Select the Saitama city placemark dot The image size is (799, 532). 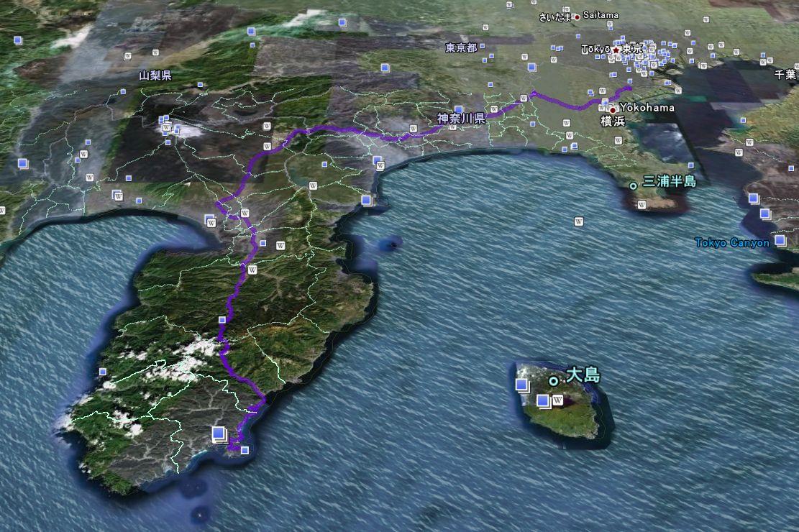click(577, 17)
